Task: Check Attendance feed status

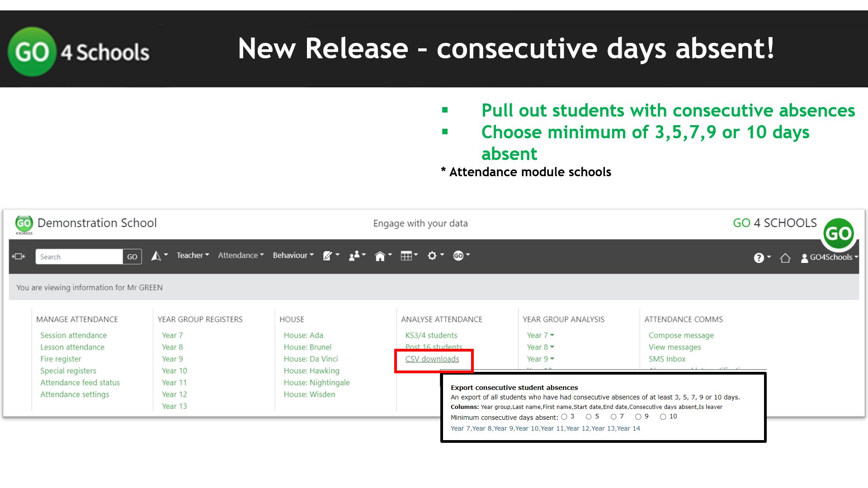Action: coord(80,382)
